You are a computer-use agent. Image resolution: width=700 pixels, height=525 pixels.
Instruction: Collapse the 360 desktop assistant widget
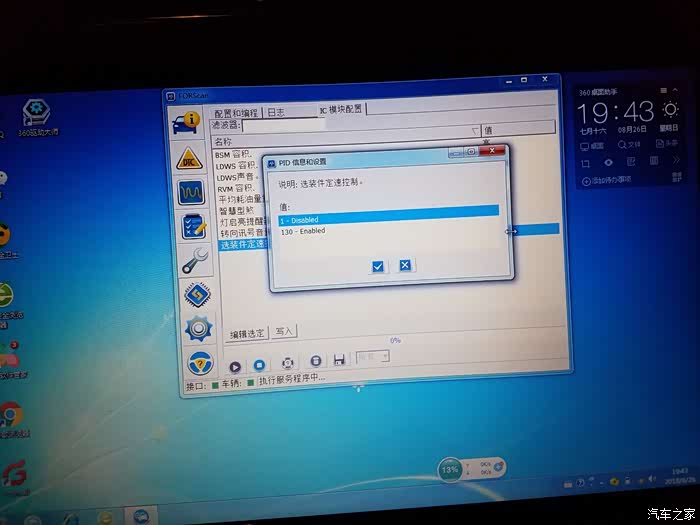tap(675, 90)
